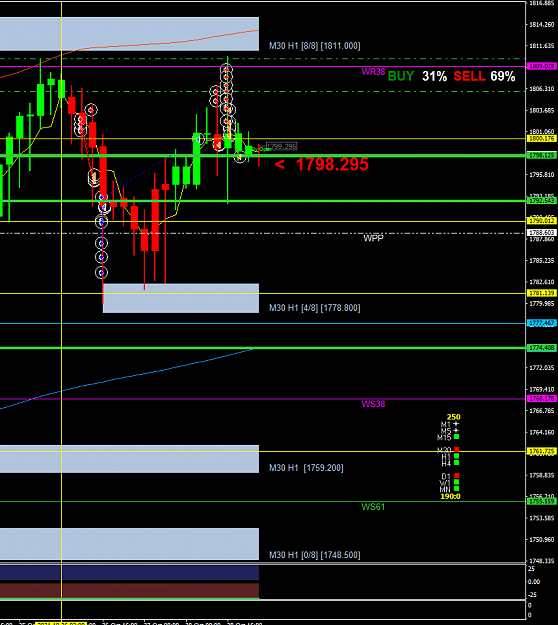Select the light blue 4/8 zone rectangle
The height and width of the screenshot is (625, 558).
181,298
